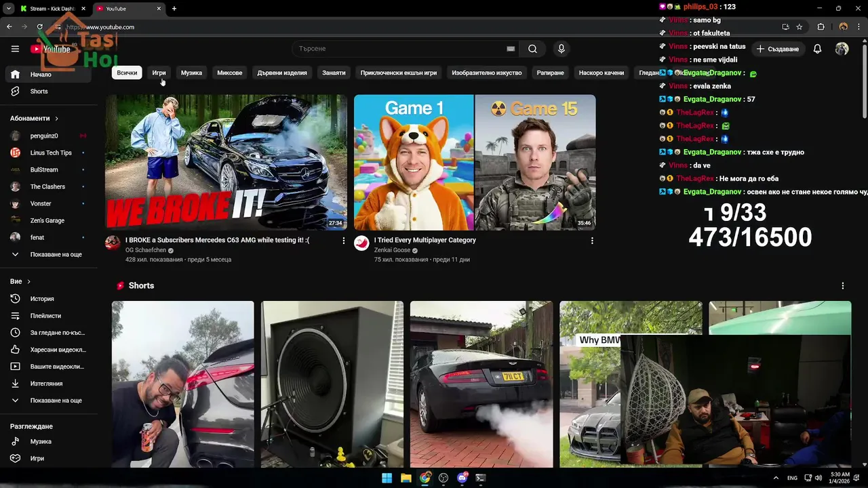The width and height of the screenshot is (868, 488).
Task: Open Изтегляния downloads entry
Action: (47, 384)
